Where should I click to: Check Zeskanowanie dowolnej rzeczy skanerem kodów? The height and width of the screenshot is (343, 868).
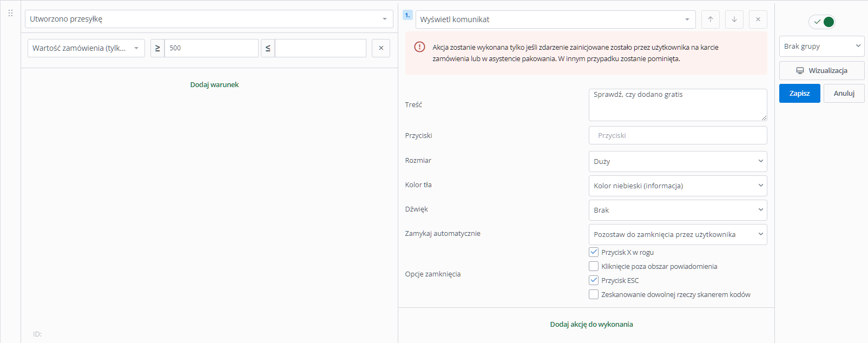[x=594, y=294]
